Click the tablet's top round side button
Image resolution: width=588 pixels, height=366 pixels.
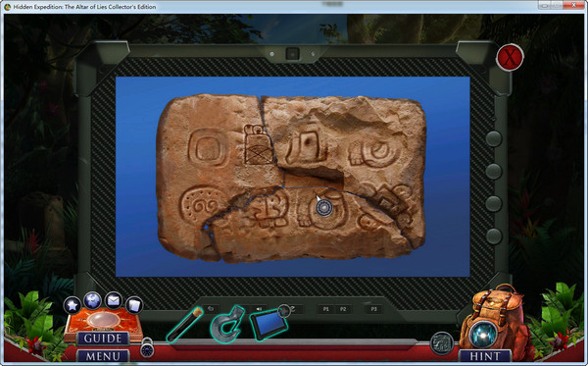pos(494,138)
